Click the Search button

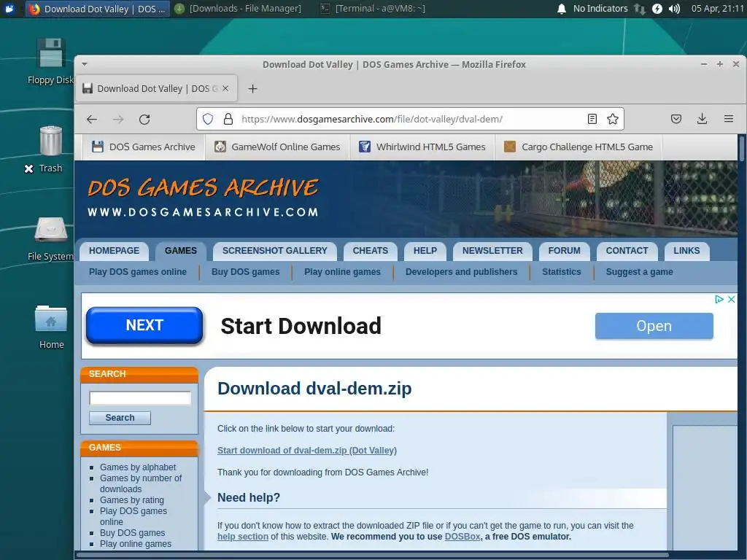point(120,418)
